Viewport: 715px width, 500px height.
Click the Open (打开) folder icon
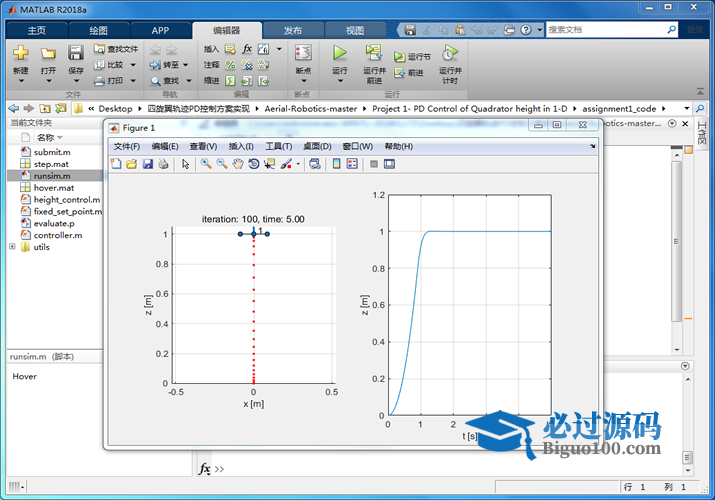tap(48, 54)
